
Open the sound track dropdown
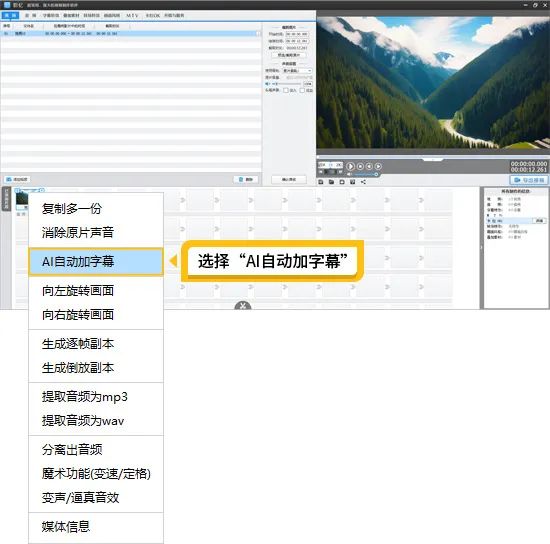297,71
